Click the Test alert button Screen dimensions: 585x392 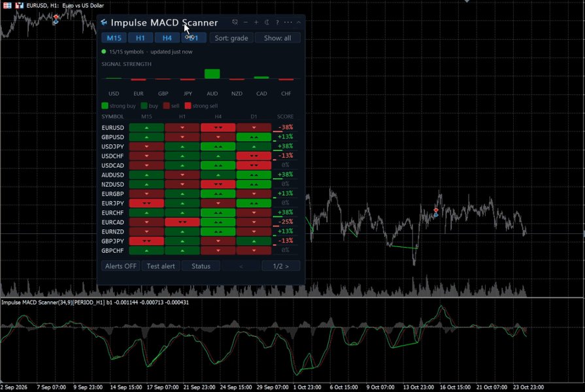click(x=161, y=266)
